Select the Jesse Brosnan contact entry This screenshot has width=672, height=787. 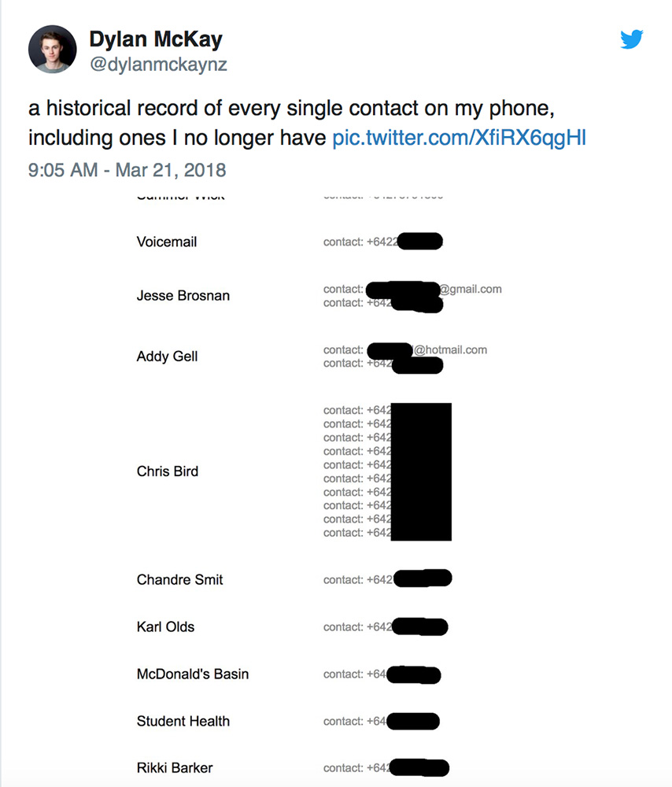click(x=183, y=296)
